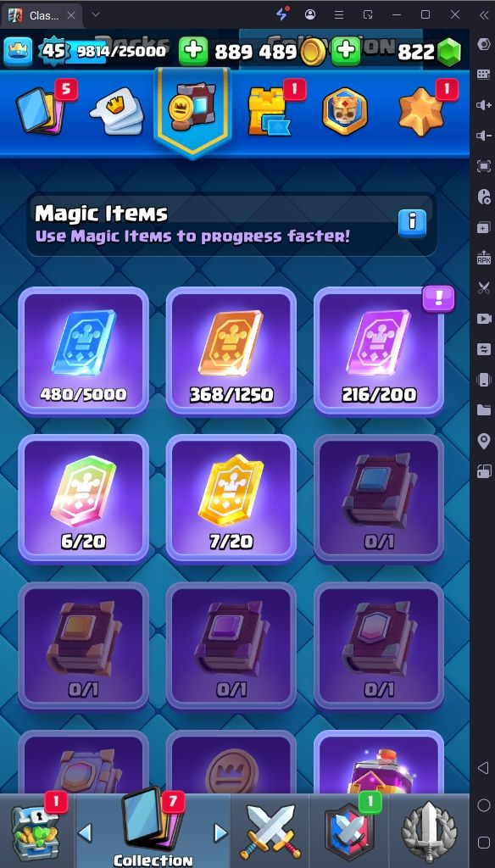Open the BlueStacks tab dropdown chevron
The width and height of the screenshot is (495, 868).
point(95,14)
